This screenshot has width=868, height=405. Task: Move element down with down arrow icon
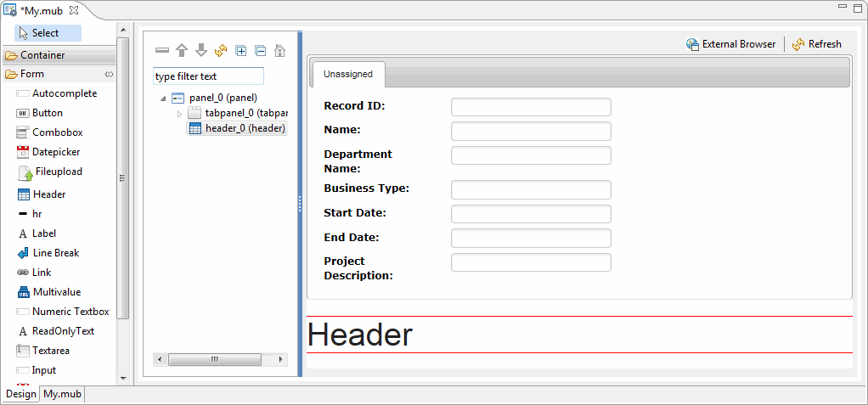pos(201,50)
